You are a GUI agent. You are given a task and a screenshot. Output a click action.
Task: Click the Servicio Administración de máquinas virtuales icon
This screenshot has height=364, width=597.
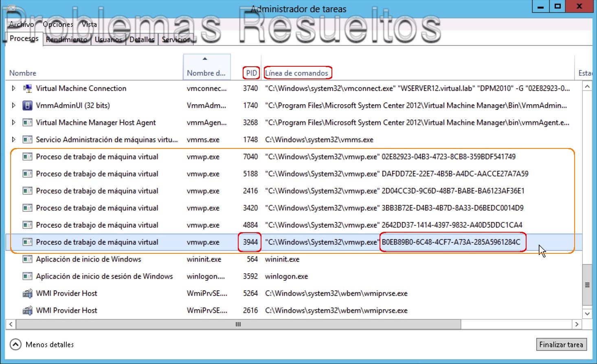[27, 139]
